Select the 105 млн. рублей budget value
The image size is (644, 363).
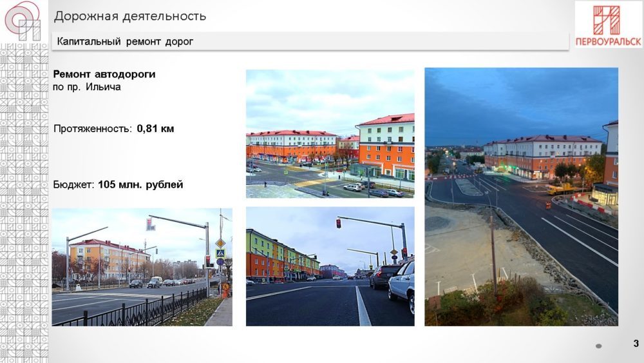[140, 185]
